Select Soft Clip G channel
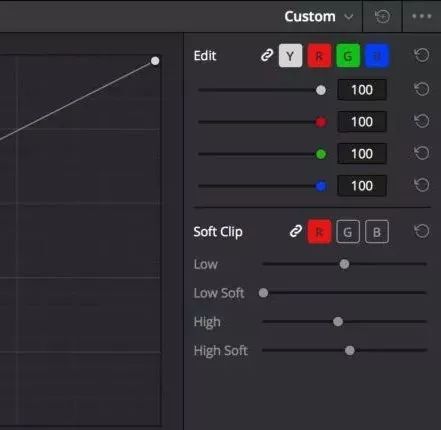Image resolution: width=441 pixels, height=430 pixels. tap(348, 232)
